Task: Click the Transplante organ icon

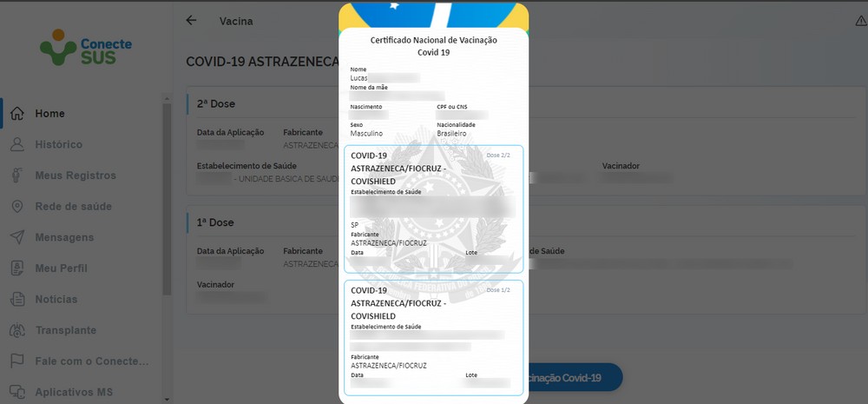Action: [x=17, y=330]
